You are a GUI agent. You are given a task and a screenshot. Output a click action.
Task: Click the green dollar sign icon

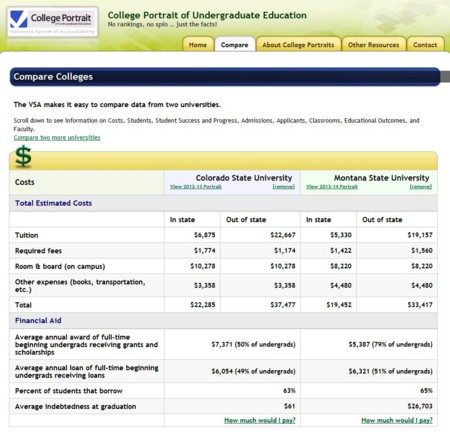click(x=23, y=156)
